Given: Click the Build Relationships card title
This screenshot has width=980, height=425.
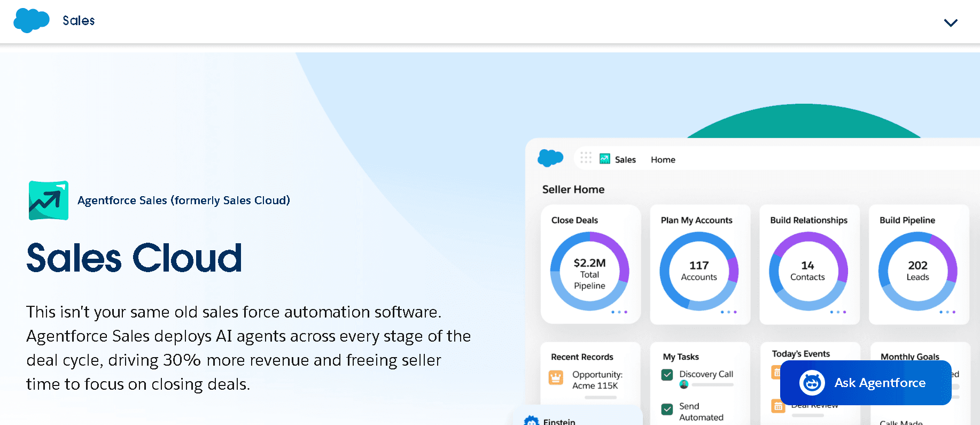Looking at the screenshot, I should (808, 220).
